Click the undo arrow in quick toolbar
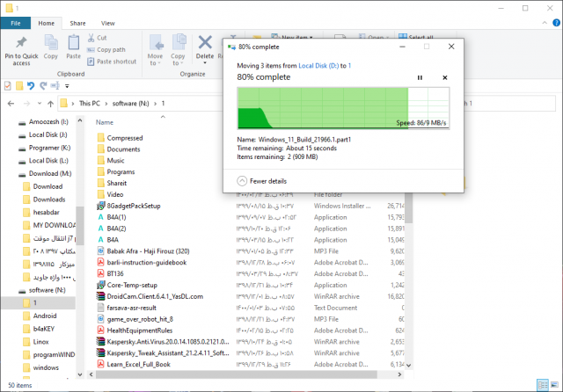The height and width of the screenshot is (392, 563). click(30, 85)
